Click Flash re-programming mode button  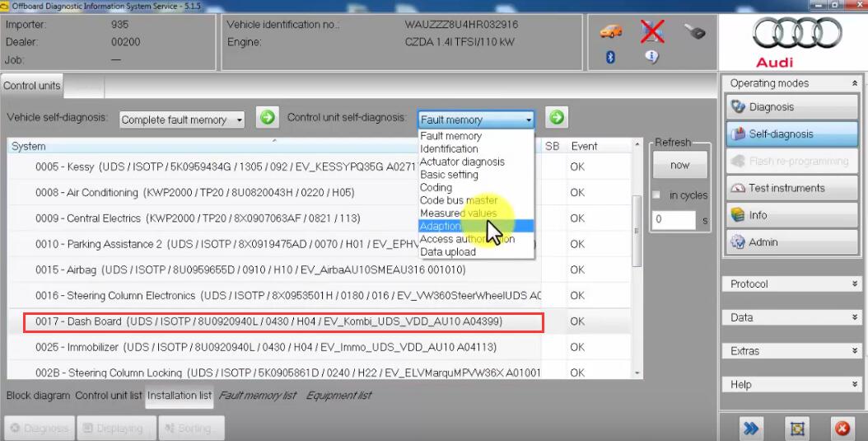click(x=791, y=162)
